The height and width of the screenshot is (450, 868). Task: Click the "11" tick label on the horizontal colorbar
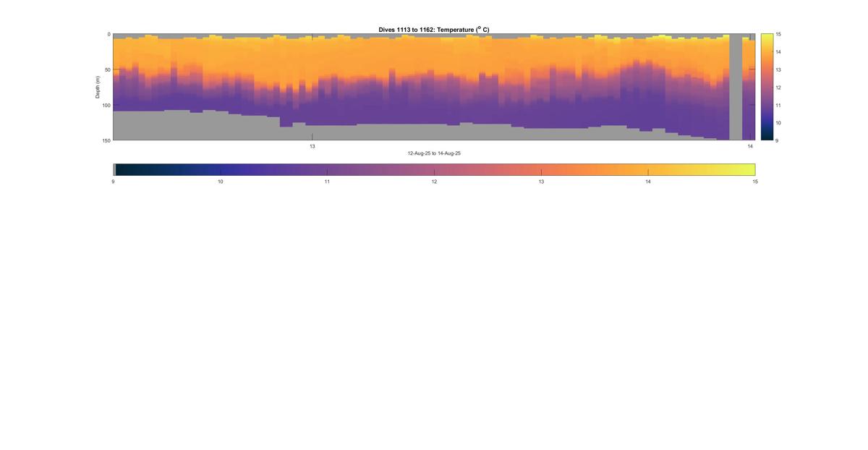[327, 182]
